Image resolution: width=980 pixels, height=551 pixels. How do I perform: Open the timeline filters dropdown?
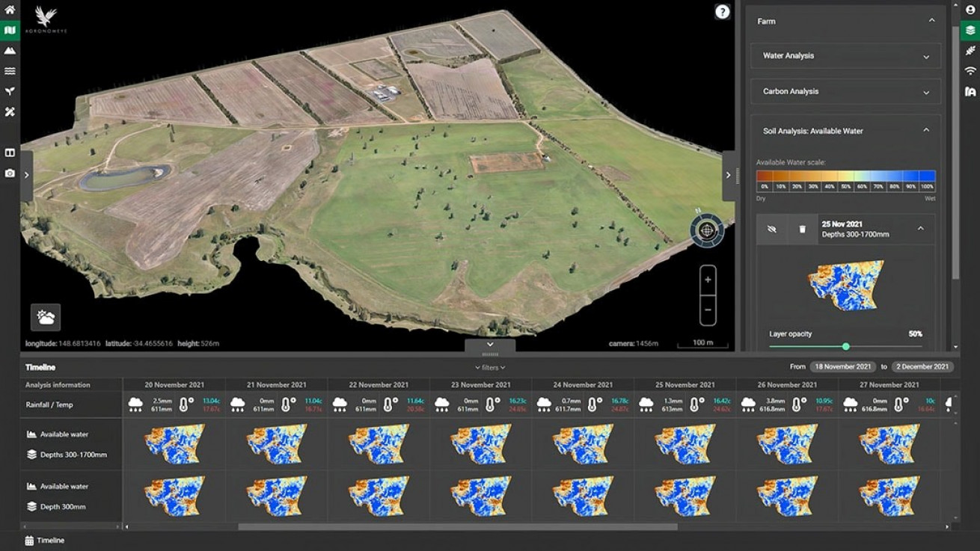(x=490, y=368)
